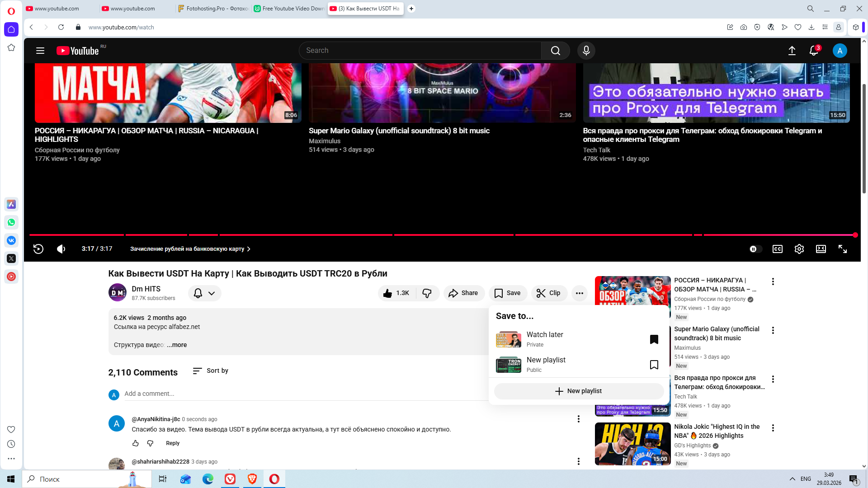Click the dislike thumbs-down button
This screenshot has width=868, height=488.
(x=427, y=293)
